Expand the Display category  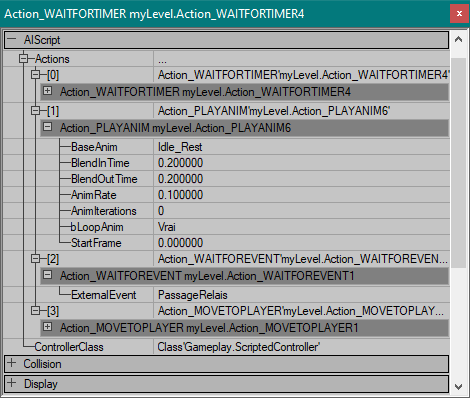[x=12, y=383]
